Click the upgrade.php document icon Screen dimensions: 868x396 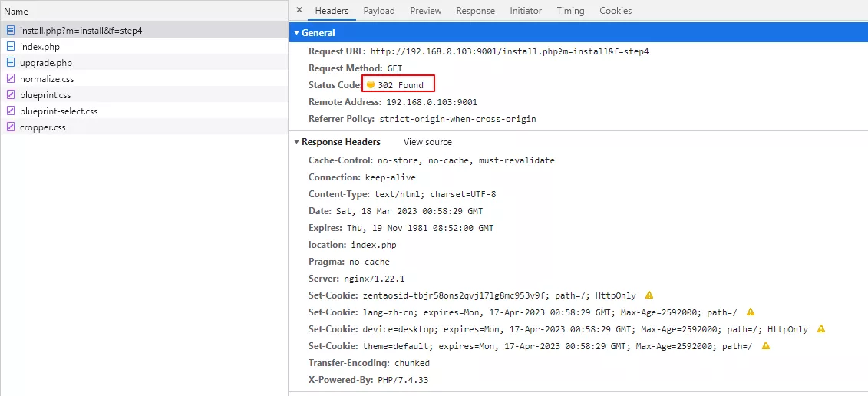11,63
